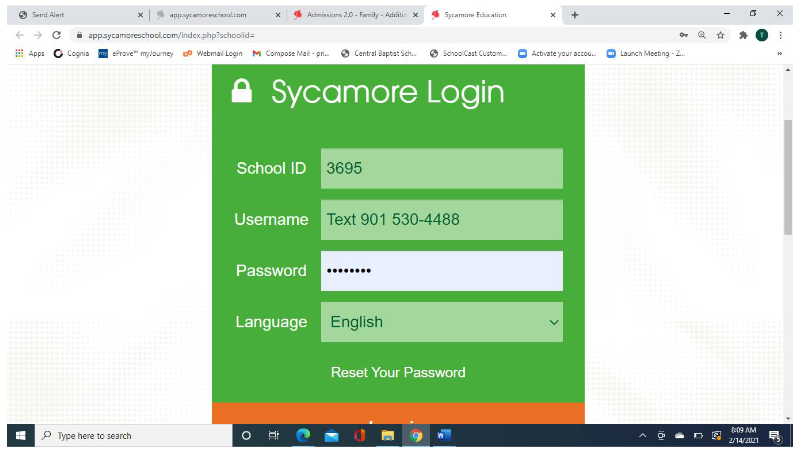Open Microsoft Word from taskbar
The height and width of the screenshot is (451, 806).
coord(444,436)
